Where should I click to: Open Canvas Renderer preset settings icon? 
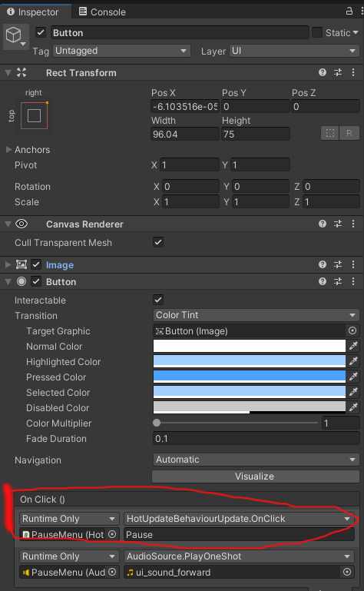click(338, 224)
